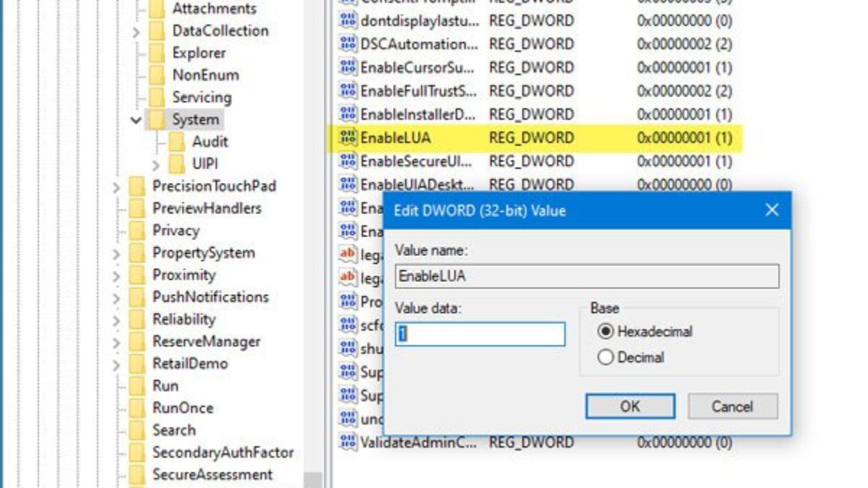Click the dontdisplaylastu... DWORD icon
The height and width of the screenshot is (488, 868).
(349, 21)
